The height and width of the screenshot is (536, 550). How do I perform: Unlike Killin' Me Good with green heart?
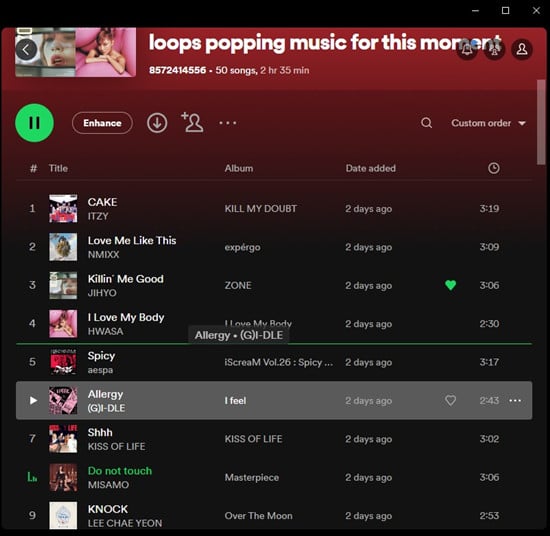450,285
